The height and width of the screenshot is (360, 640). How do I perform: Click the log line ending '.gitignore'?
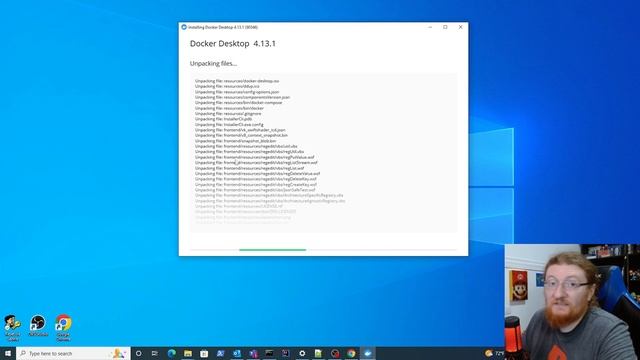(228, 114)
